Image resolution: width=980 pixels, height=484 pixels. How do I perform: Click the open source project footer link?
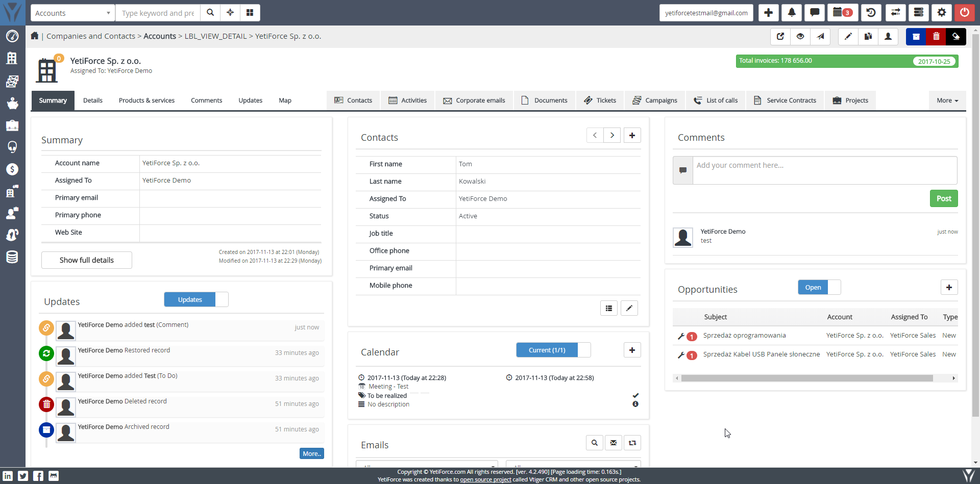[x=485, y=479]
